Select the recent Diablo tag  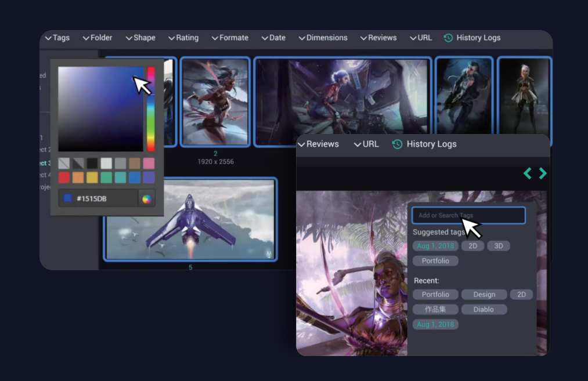click(484, 310)
